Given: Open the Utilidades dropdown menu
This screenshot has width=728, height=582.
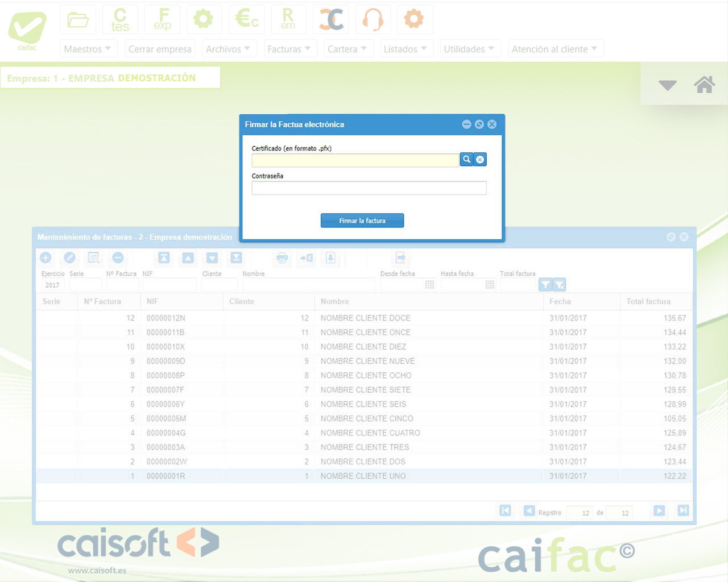Looking at the screenshot, I should pyautogui.click(x=469, y=49).
